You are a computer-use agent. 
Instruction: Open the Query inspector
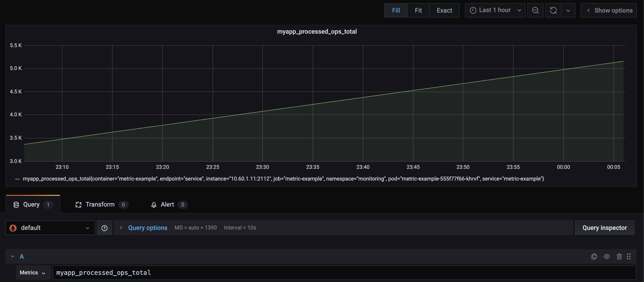605,228
